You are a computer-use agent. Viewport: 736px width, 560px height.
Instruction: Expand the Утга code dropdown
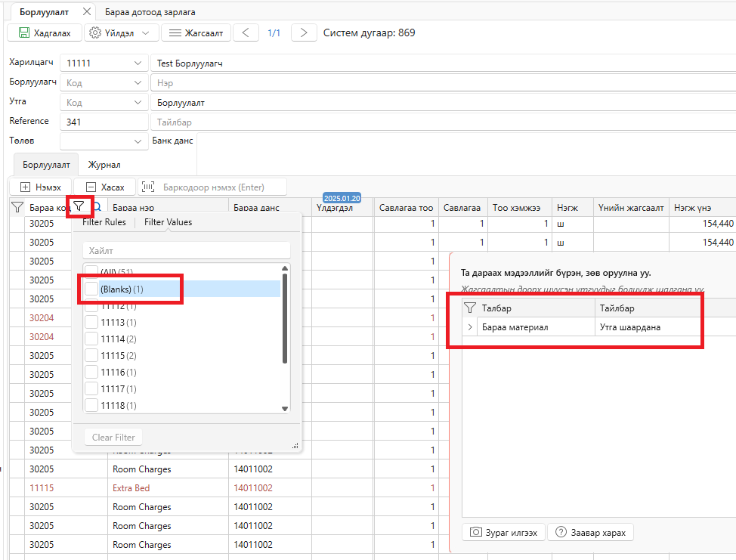pyautogui.click(x=138, y=102)
